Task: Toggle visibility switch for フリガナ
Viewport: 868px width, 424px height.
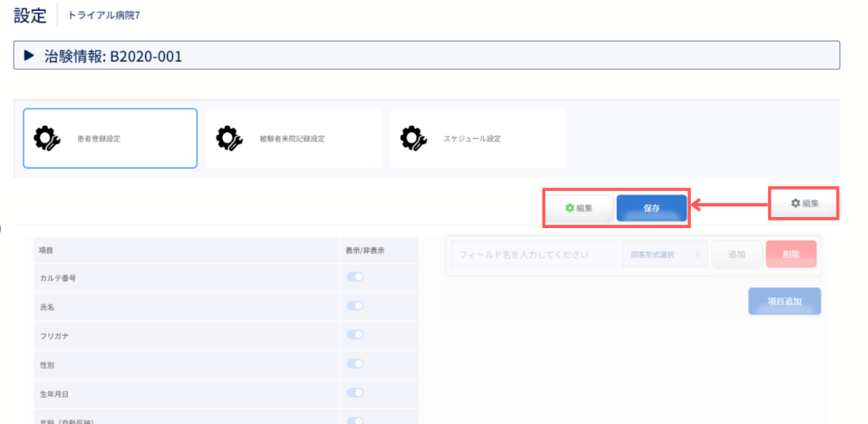Action: point(355,334)
